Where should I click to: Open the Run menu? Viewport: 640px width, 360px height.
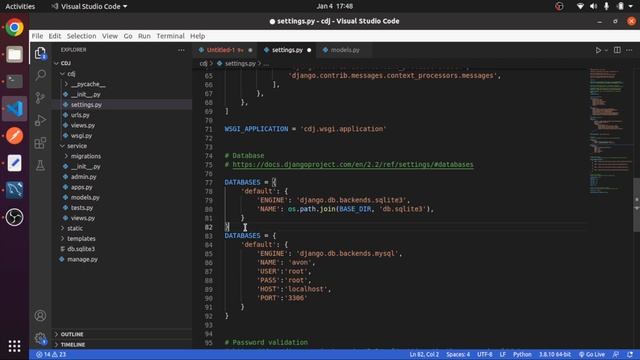[x=144, y=36]
